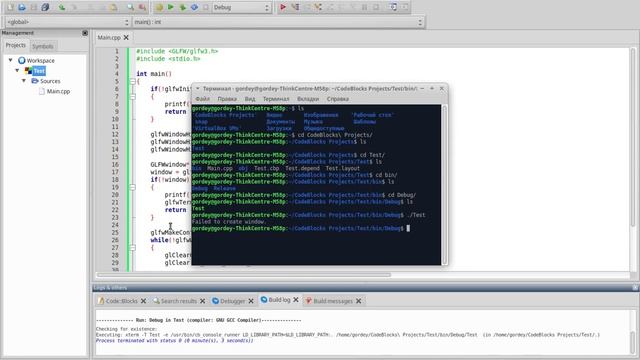Viewport: 640px width, 360px height.
Task: Open the main() : int function dropdown
Action: pos(278,22)
